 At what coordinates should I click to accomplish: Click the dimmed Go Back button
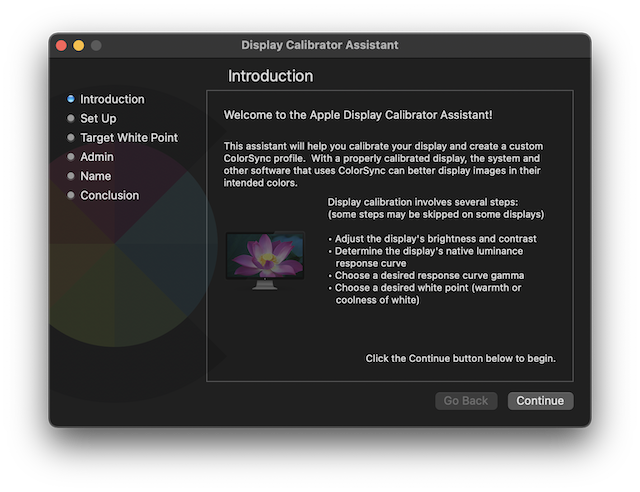[x=466, y=401]
